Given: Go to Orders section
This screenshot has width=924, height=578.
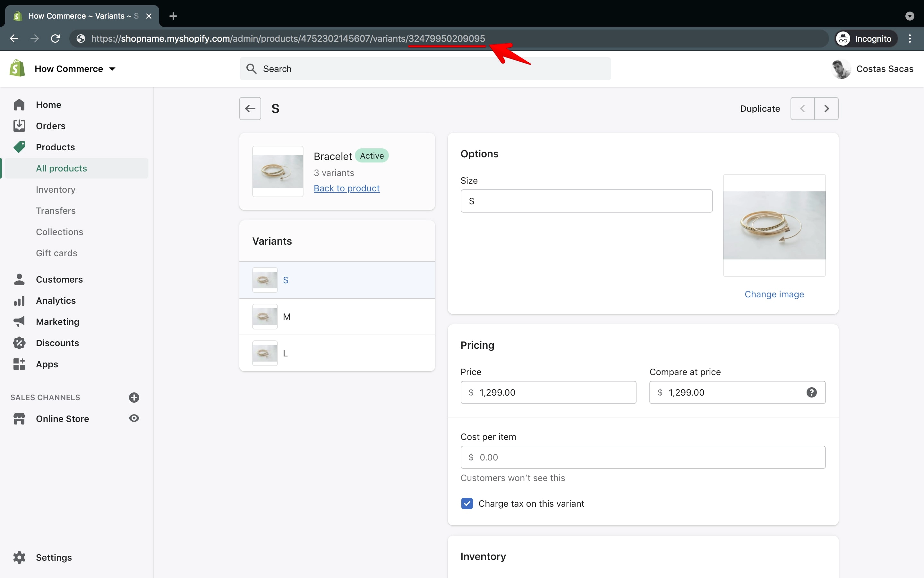Looking at the screenshot, I should click(50, 126).
